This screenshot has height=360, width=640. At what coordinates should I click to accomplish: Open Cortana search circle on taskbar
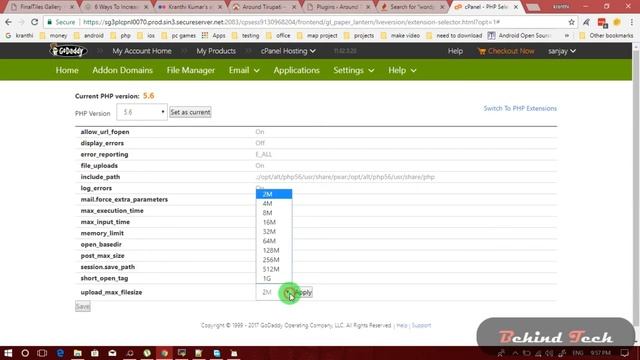(25, 353)
